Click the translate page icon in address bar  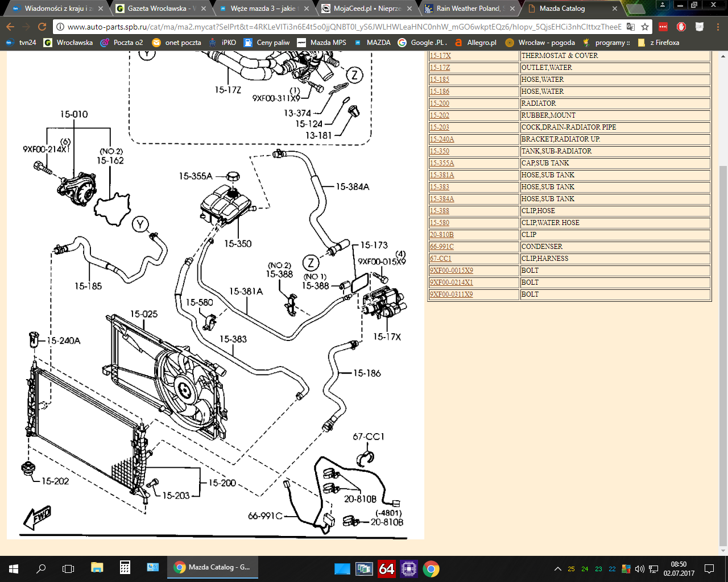631,27
